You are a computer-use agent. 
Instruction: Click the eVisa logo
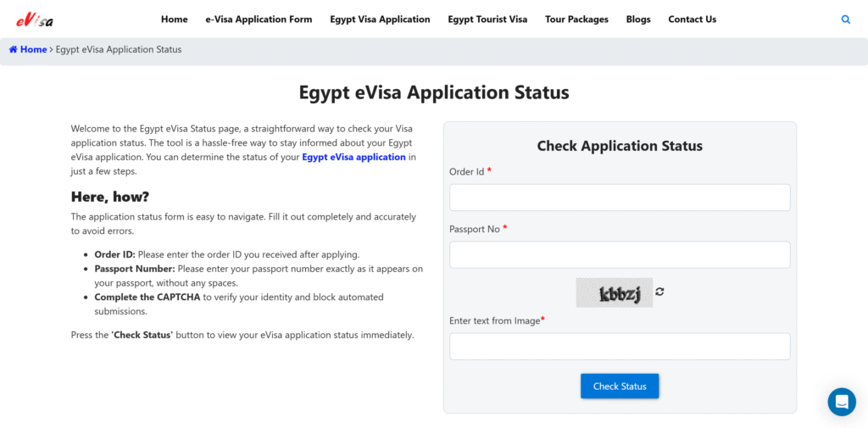[35, 19]
